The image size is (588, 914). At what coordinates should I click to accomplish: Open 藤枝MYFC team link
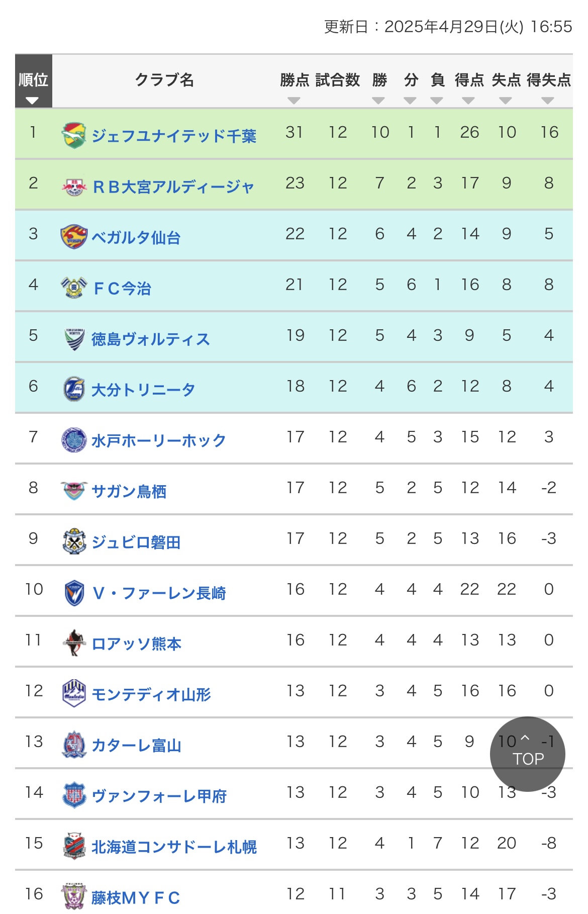click(136, 897)
